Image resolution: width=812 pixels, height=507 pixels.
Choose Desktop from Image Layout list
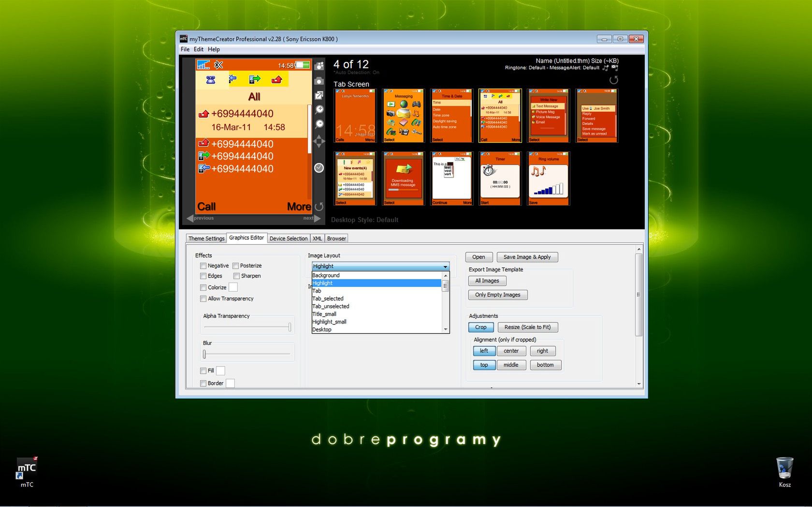point(377,329)
